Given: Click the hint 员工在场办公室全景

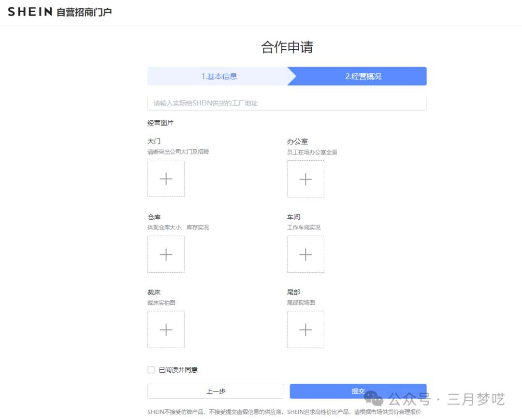Looking at the screenshot, I should (312, 152).
